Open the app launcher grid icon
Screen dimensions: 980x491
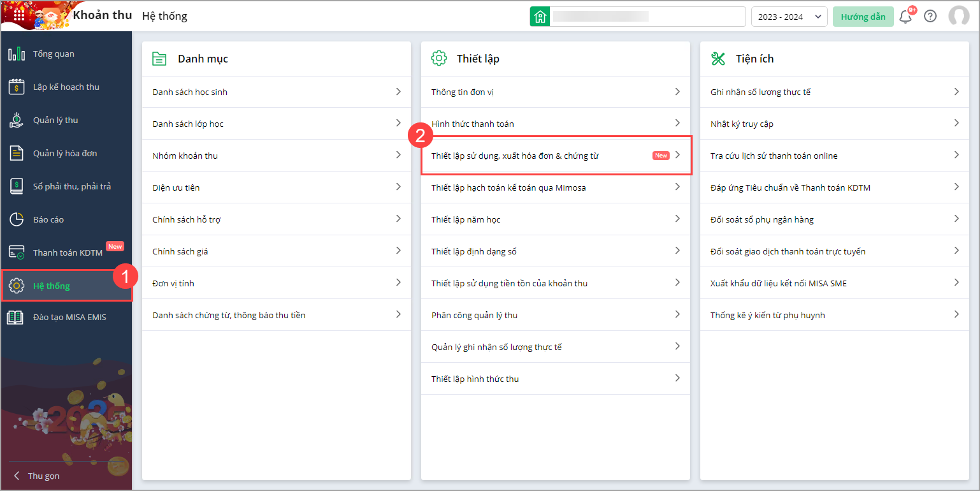19,16
